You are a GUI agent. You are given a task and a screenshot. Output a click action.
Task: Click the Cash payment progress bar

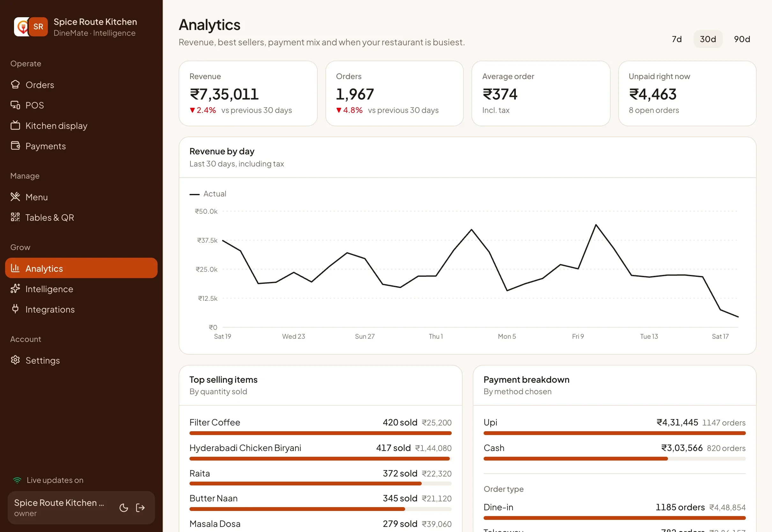coord(614,459)
